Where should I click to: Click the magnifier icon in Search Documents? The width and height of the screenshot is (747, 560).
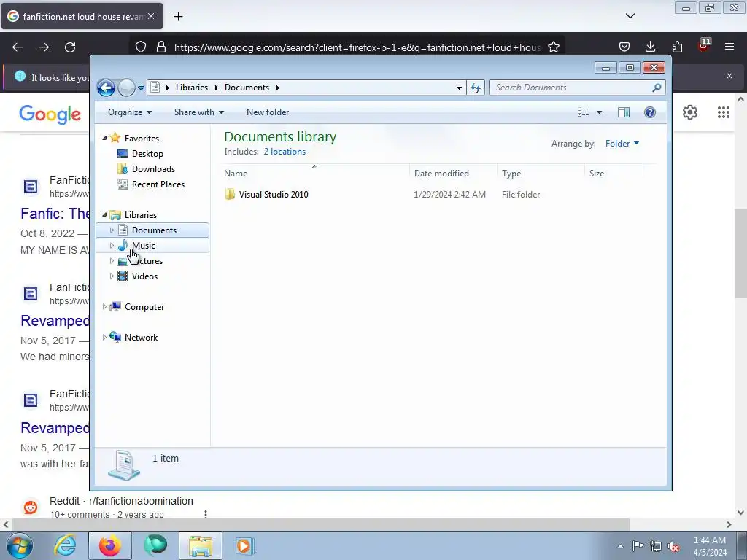(657, 87)
